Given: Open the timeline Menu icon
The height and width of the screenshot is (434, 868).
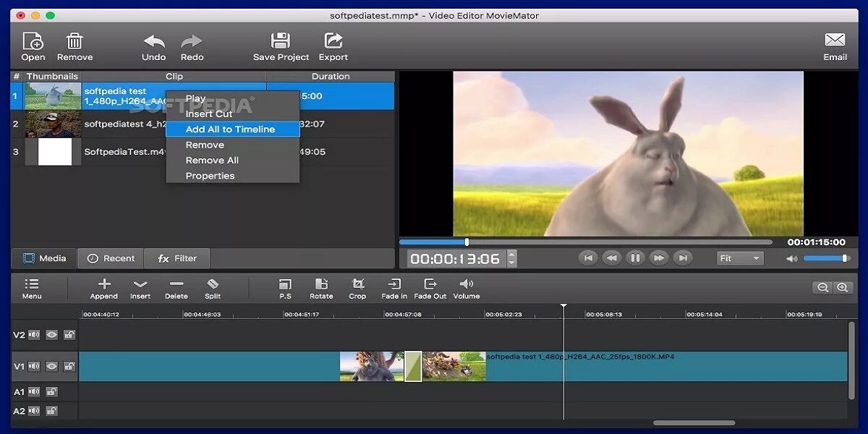Looking at the screenshot, I should click(x=32, y=284).
